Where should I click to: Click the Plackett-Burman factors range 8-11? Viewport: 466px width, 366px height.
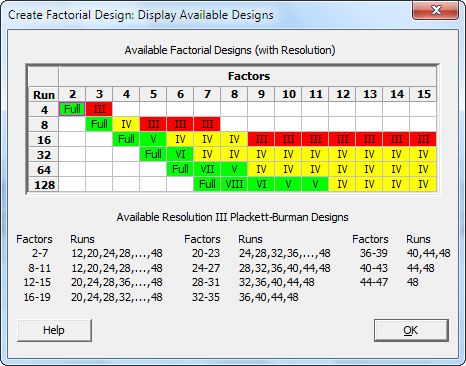[39, 268]
